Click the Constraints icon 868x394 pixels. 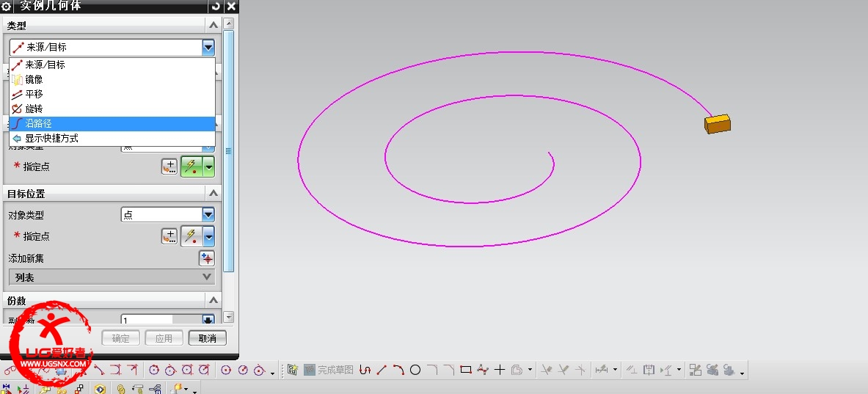[x=632, y=370]
